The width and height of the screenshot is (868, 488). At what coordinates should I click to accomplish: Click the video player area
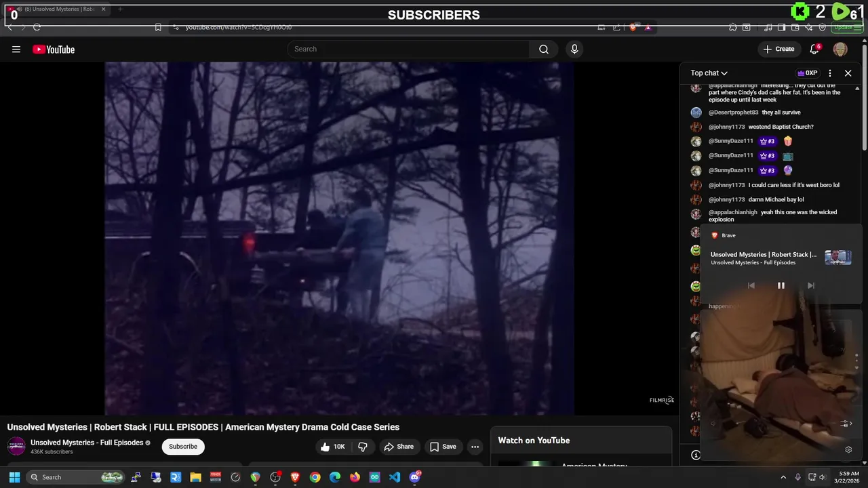339,238
